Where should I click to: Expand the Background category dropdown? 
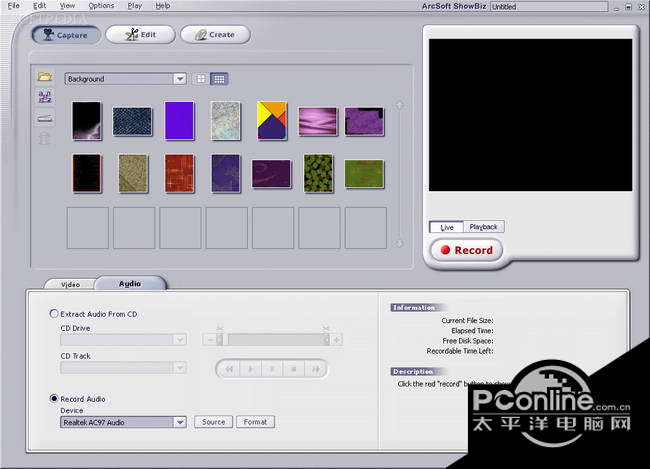[x=180, y=79]
